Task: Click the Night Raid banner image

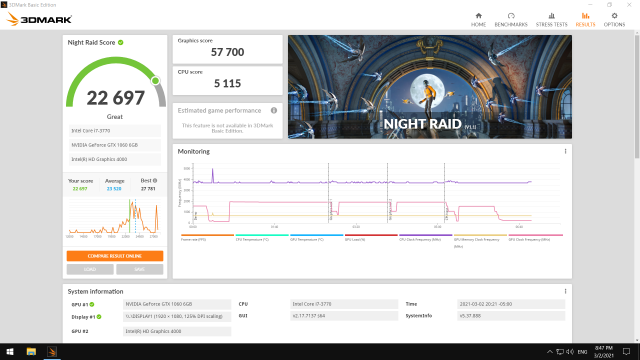Action: point(430,87)
